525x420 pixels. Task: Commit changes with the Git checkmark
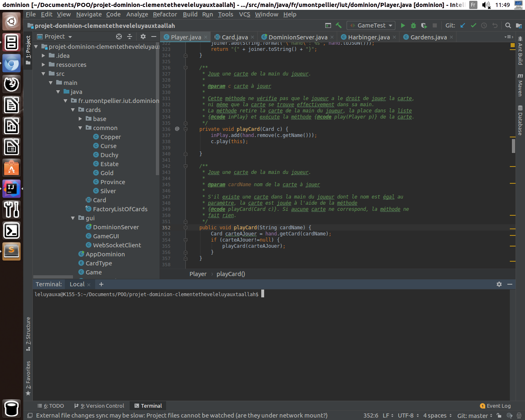coord(473,25)
